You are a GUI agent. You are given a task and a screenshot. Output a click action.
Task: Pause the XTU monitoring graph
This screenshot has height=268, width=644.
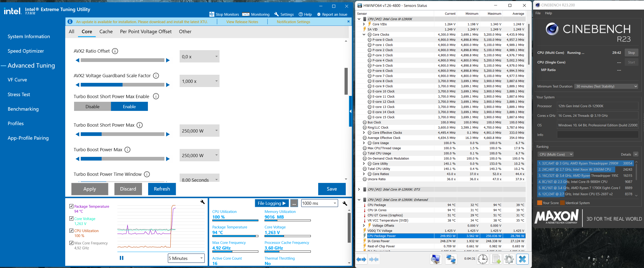[122, 258]
